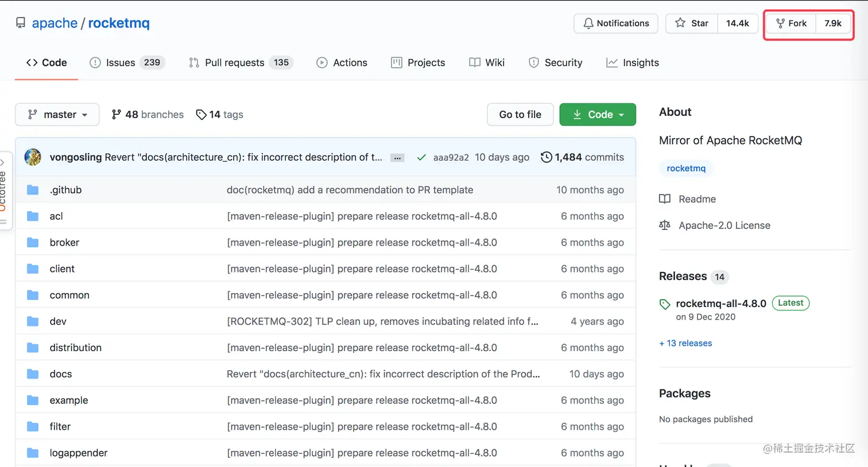Viewport: 868px width, 467px height.
Task: Click the client folder icon
Action: tap(33, 269)
